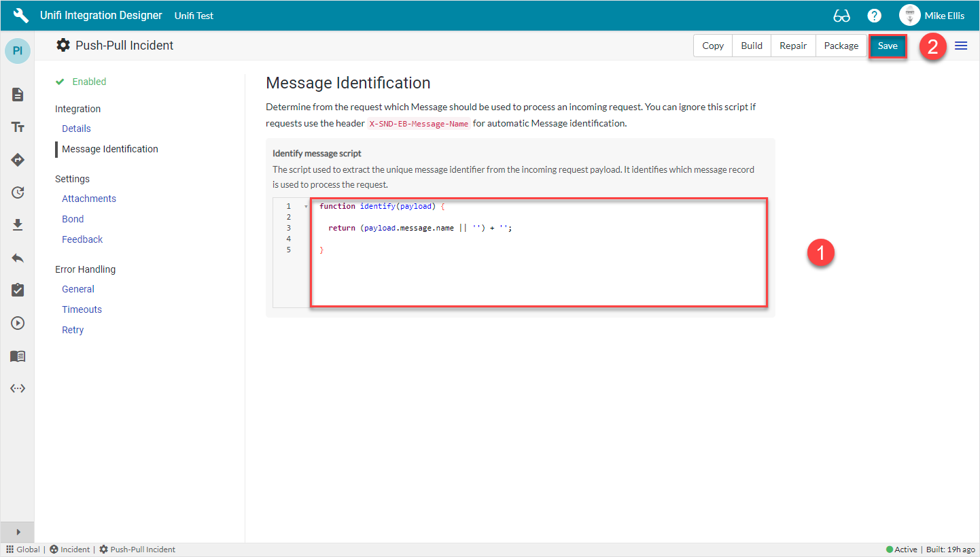Click the play transactions icon in sidebar
This screenshot has width=980, height=557.
(17, 322)
